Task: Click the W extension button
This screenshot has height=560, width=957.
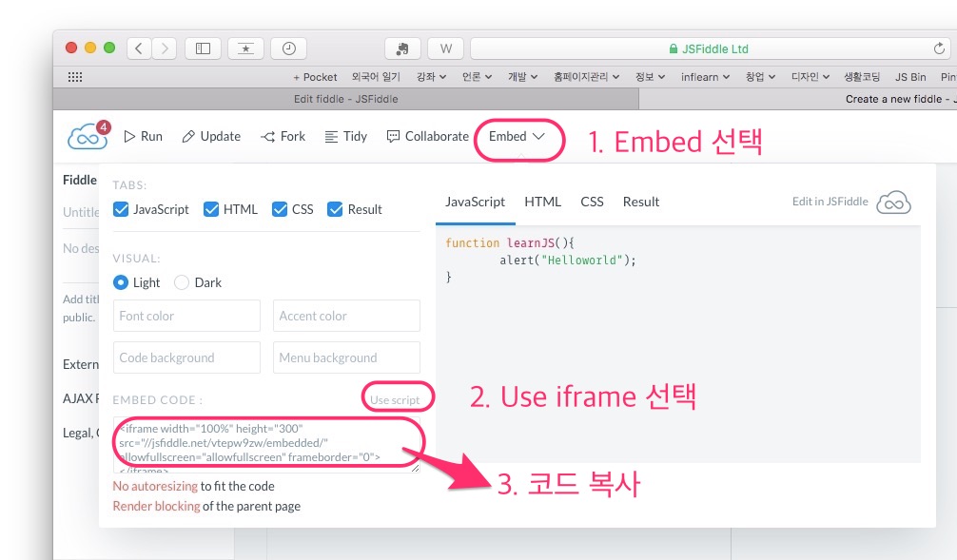Action: (x=445, y=48)
